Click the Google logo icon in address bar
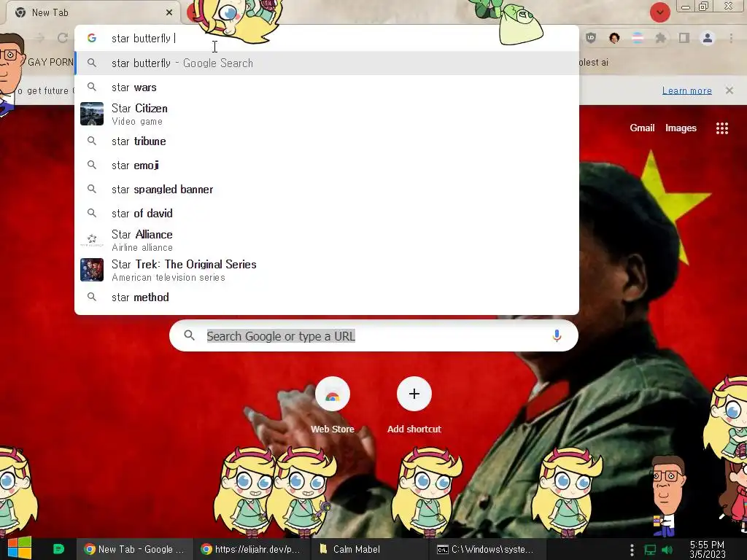The image size is (747, 560). point(92,38)
